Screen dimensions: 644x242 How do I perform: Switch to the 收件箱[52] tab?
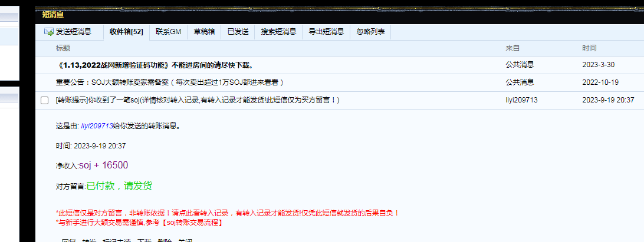pyautogui.click(x=126, y=32)
